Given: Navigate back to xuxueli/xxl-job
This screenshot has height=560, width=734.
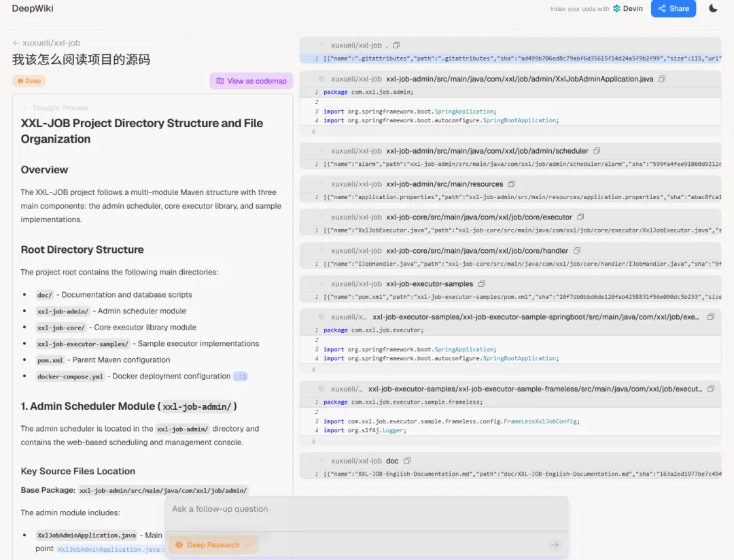Looking at the screenshot, I should tap(46, 43).
